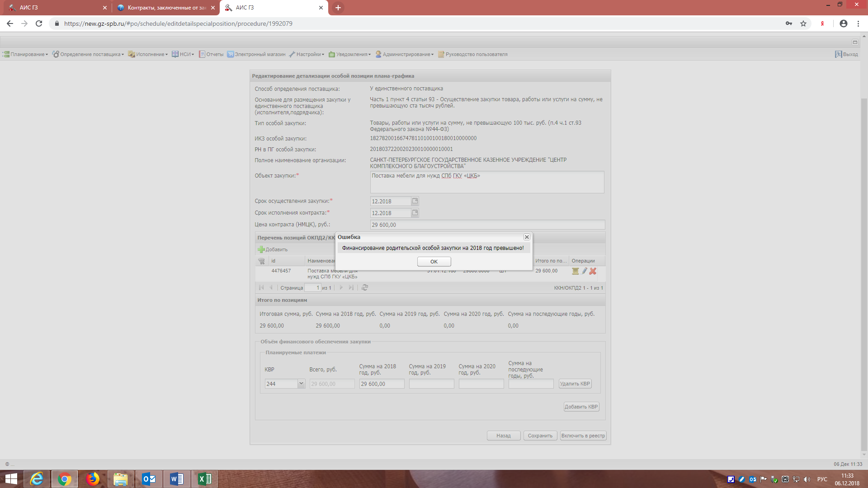Click the Сохранить button

(x=540, y=436)
